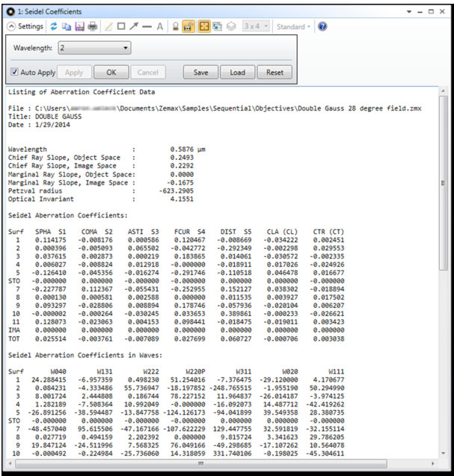
Task: Click the Load settings button
Action: tap(237, 72)
